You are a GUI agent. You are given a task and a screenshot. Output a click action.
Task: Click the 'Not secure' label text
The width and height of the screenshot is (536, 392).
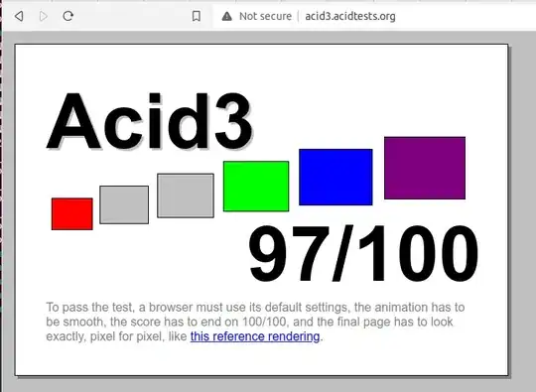pyautogui.click(x=265, y=16)
